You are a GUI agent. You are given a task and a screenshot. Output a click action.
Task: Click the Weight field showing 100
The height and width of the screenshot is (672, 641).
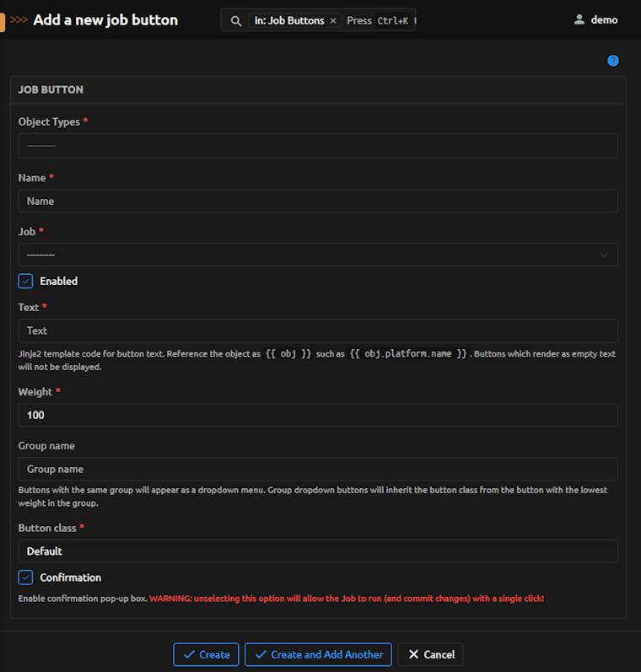coord(318,415)
